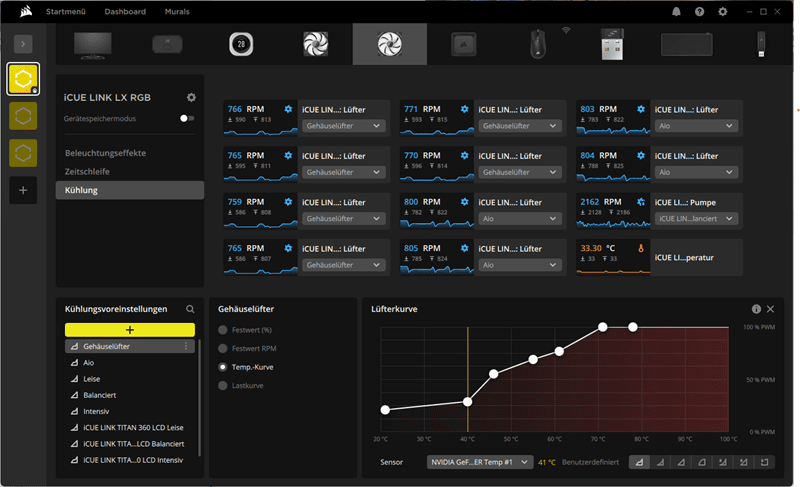This screenshot has width=800, height=487.
Task: Open preset dropdown of 759 RPM fan
Action: [343, 219]
